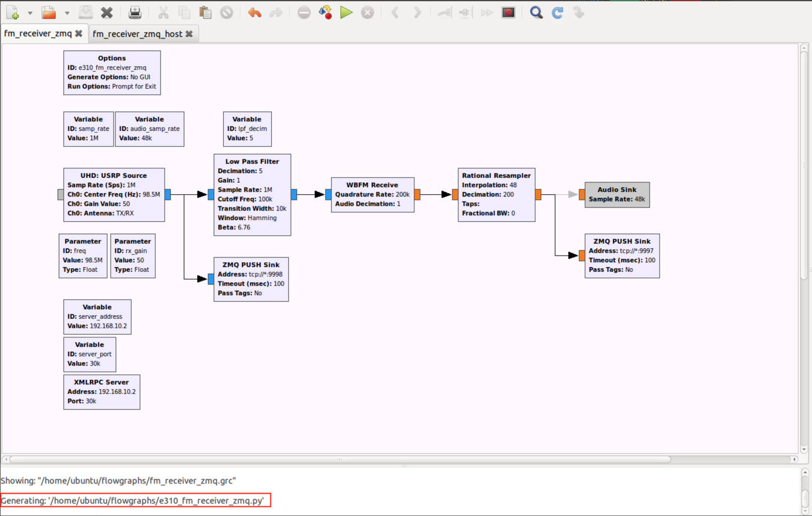The height and width of the screenshot is (516, 812).
Task: Click the canvas horizontal scrollbar
Action: (x=340, y=459)
